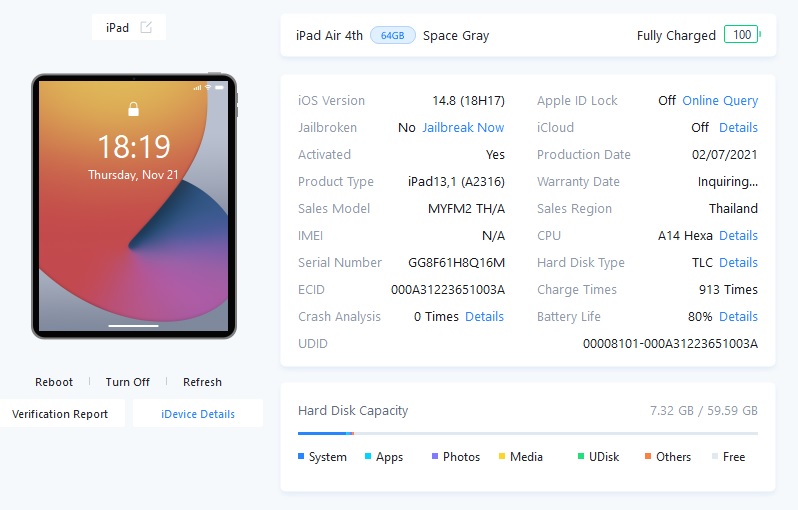Click the battery level indicator showing 100
Viewport: 798px width, 510px height.
742,35
